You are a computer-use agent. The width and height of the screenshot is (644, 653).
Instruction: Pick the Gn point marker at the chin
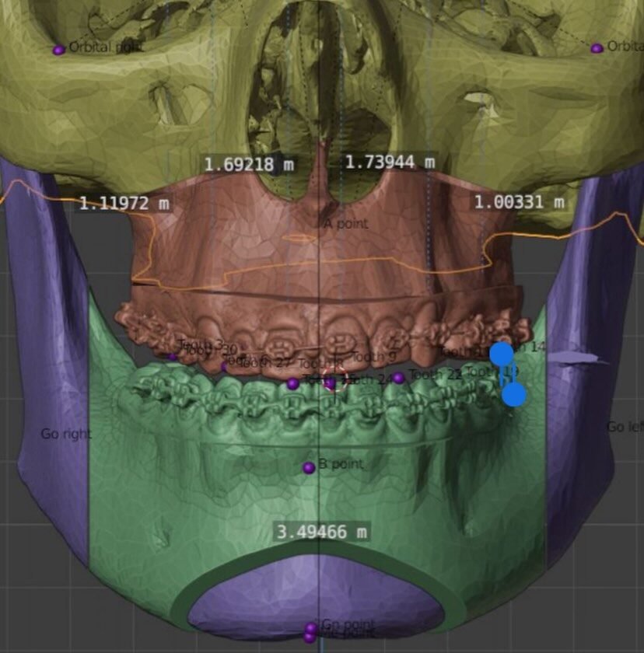[x=311, y=627]
